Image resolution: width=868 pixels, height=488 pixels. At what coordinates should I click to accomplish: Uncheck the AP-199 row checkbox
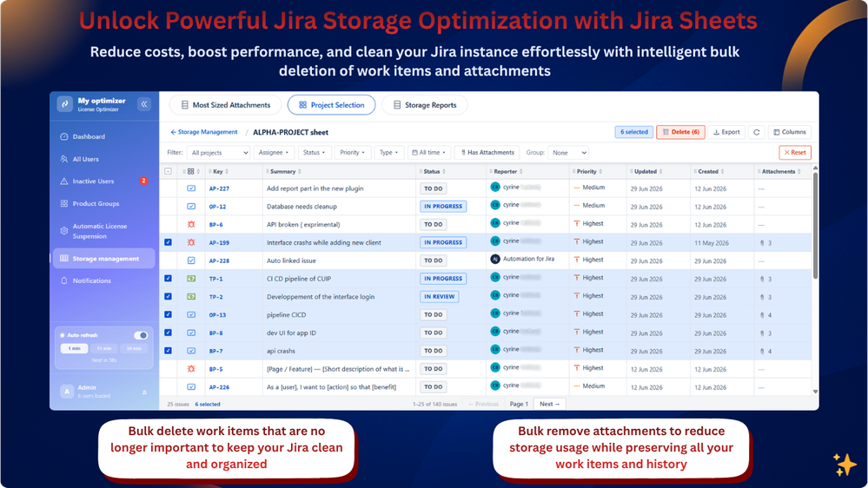[169, 242]
